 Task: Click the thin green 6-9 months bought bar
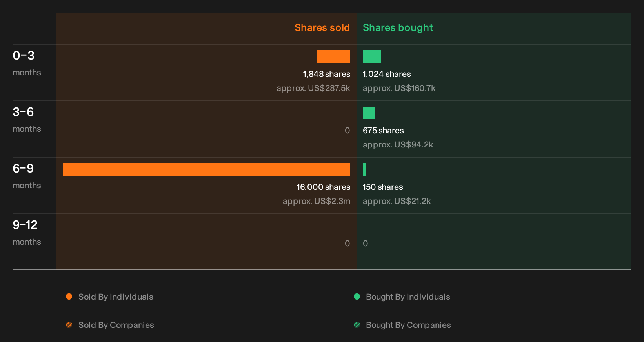click(364, 169)
